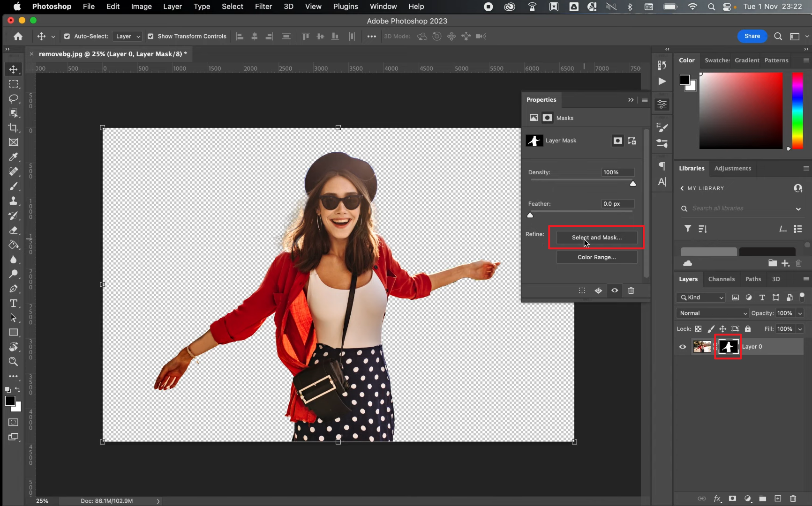812x506 pixels.
Task: Select the Clone Stamp tool
Action: pos(14,201)
